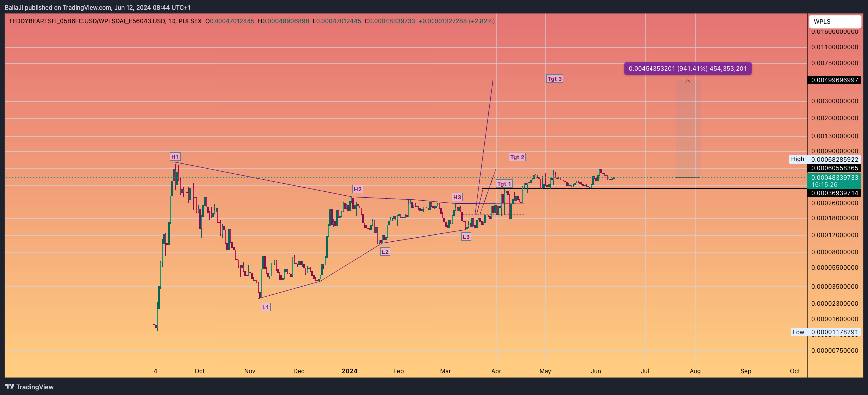Click the 0.00001178291 low value
The height and width of the screenshot is (395, 868).
(x=834, y=332)
